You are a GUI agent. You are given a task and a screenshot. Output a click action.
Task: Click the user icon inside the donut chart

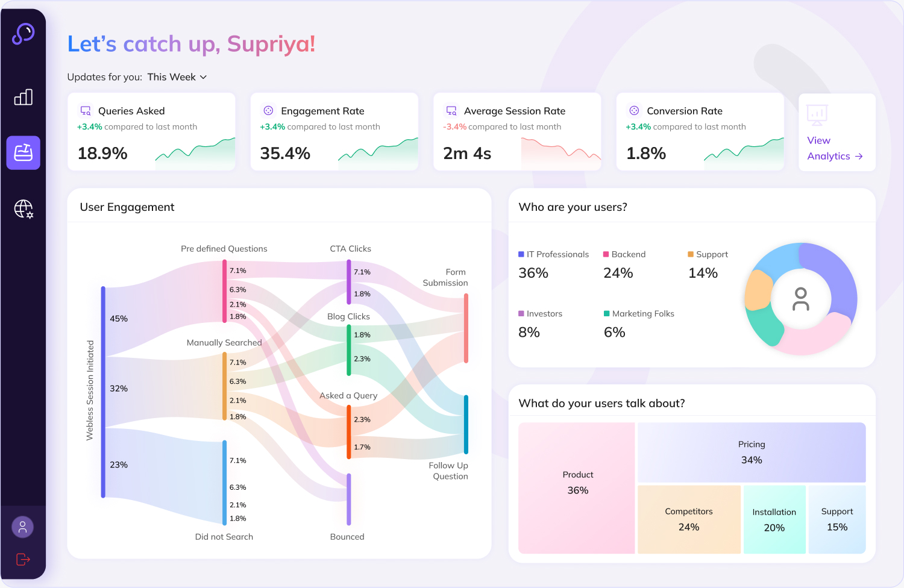[800, 299]
